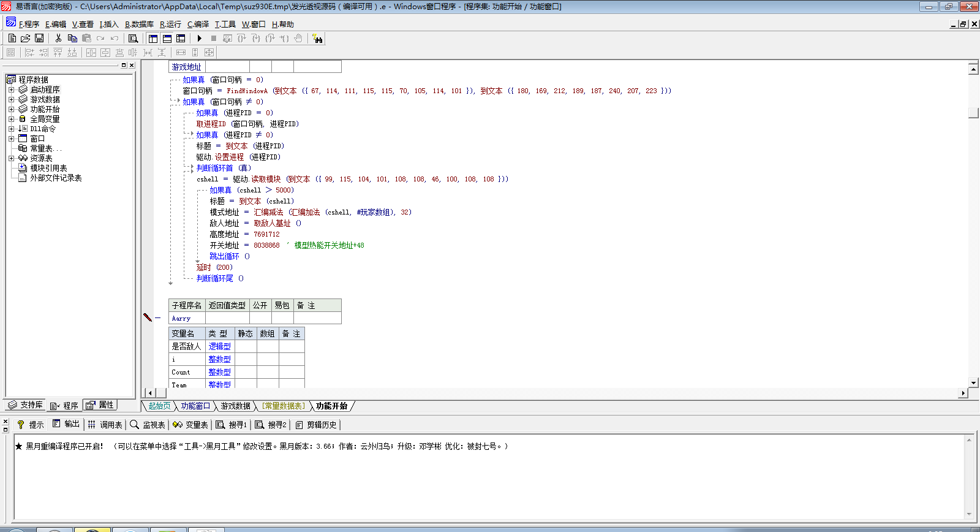The height and width of the screenshot is (532, 980).
Task: Toggle the left work panel view button
Action: click(x=153, y=38)
